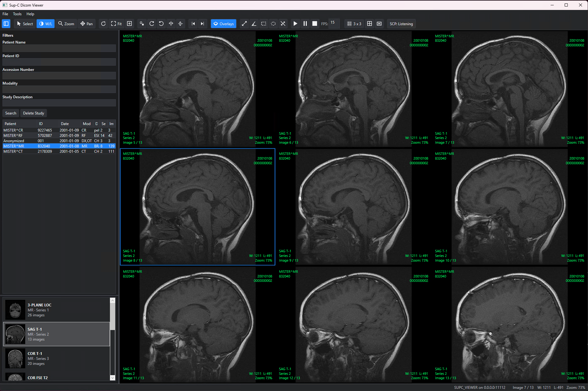Select the Image 10 / 13 viewport
Screen dimensions: 588x391
click(510, 207)
